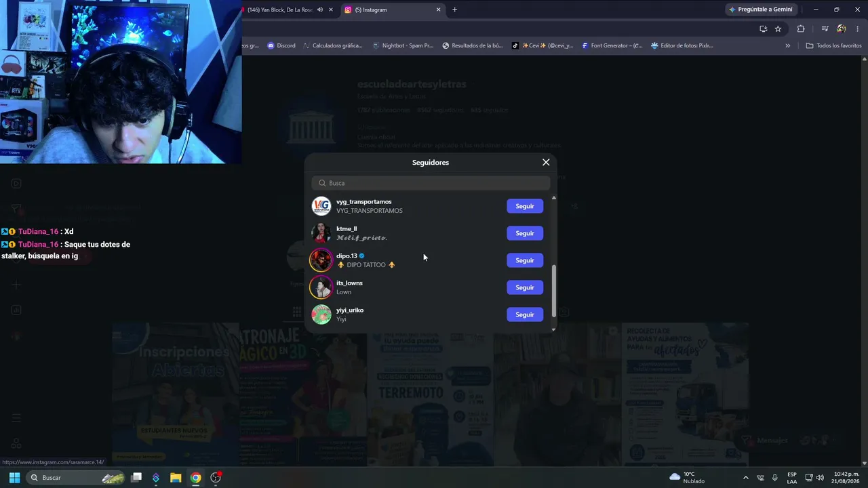868x488 pixels.
Task: Open the OBS Studio taskbar icon
Action: tap(216, 478)
